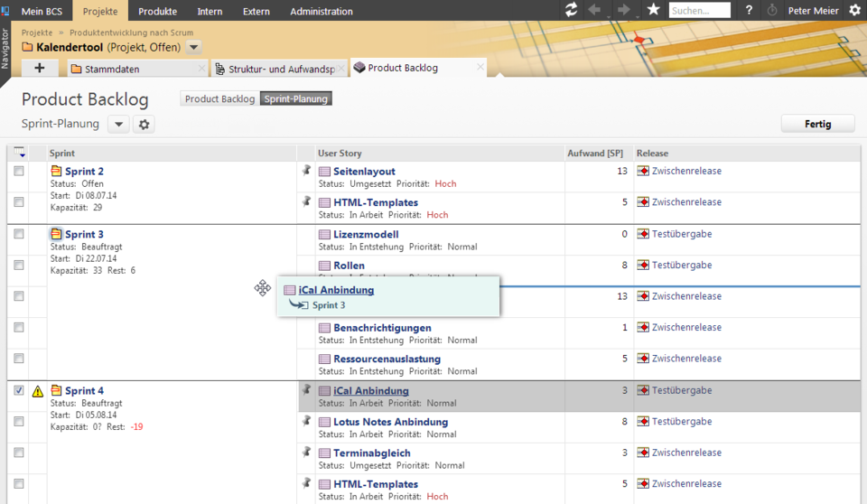Click the help question mark icon
The height and width of the screenshot is (504, 867).
[x=749, y=11]
